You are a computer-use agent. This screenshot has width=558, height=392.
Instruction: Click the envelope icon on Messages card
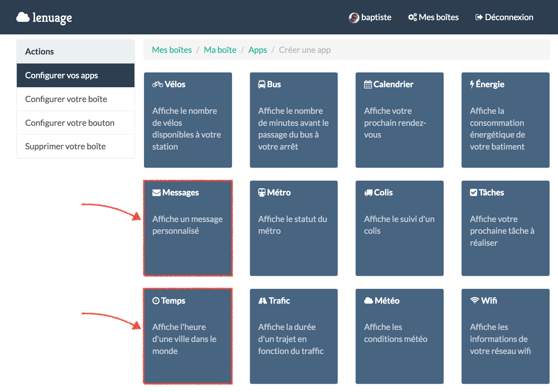coord(156,193)
